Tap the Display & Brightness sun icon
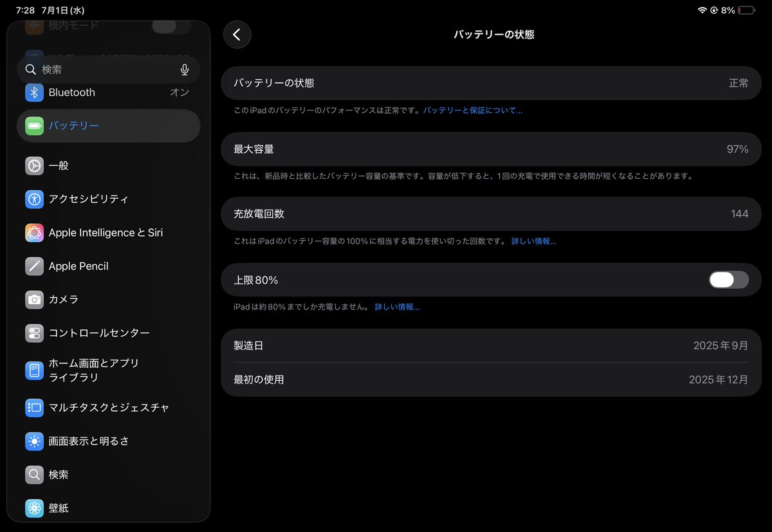Image resolution: width=772 pixels, height=532 pixels. [35, 441]
